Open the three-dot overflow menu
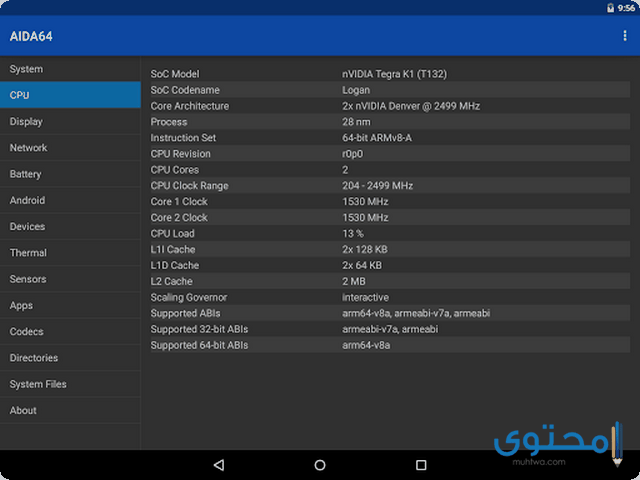The height and width of the screenshot is (480, 640). pyautogui.click(x=624, y=36)
